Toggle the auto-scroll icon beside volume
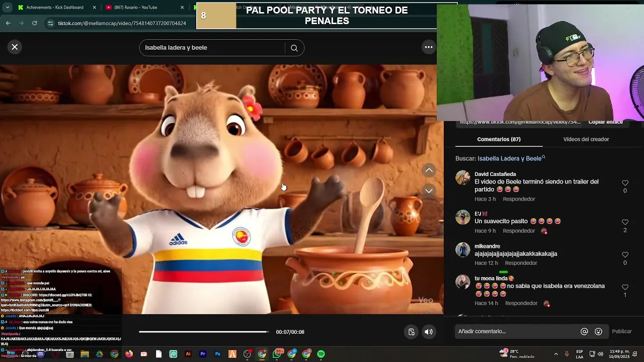Image resolution: width=644 pixels, height=362 pixels. click(412, 332)
